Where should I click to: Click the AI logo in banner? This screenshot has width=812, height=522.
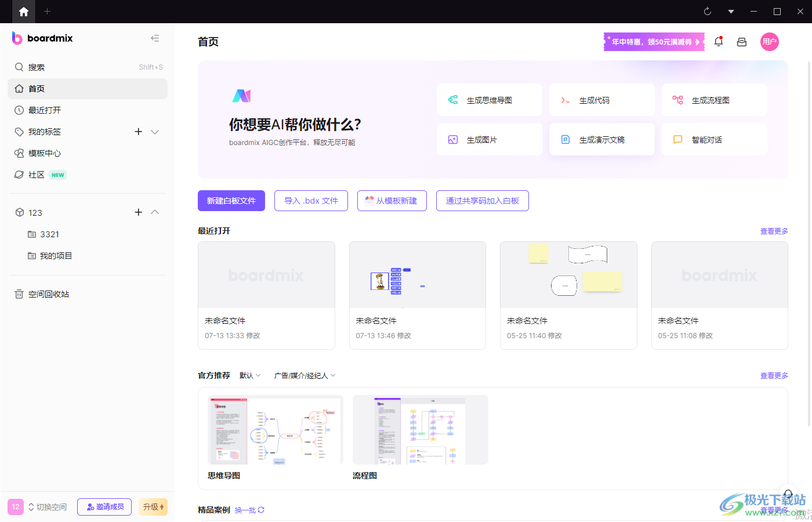coord(242,96)
